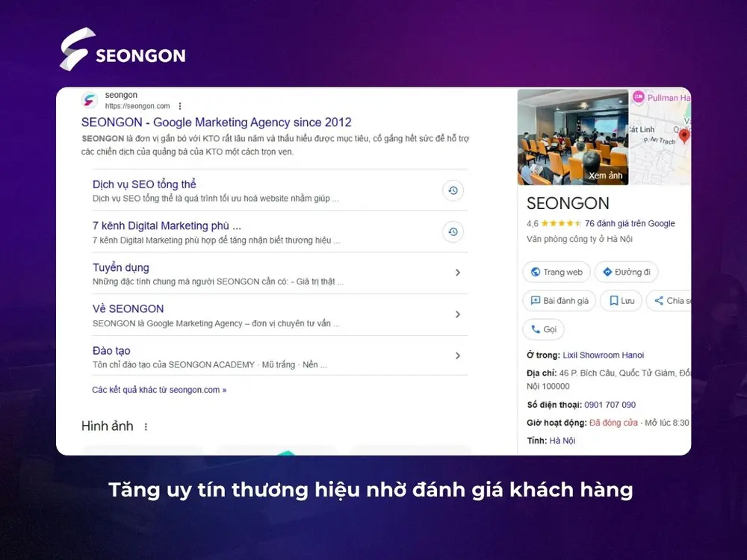The height and width of the screenshot is (560, 747).
Task: Click the red location pin on map
Action: pyautogui.click(x=684, y=136)
